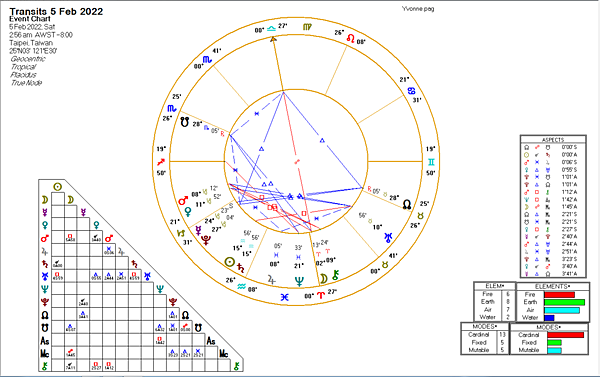This screenshot has height=377, width=600.
Task: Select the Earth count '8' in Elem table
Action: click(508, 302)
